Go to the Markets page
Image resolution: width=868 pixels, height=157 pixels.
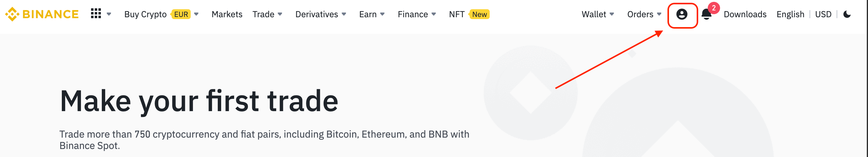(227, 14)
